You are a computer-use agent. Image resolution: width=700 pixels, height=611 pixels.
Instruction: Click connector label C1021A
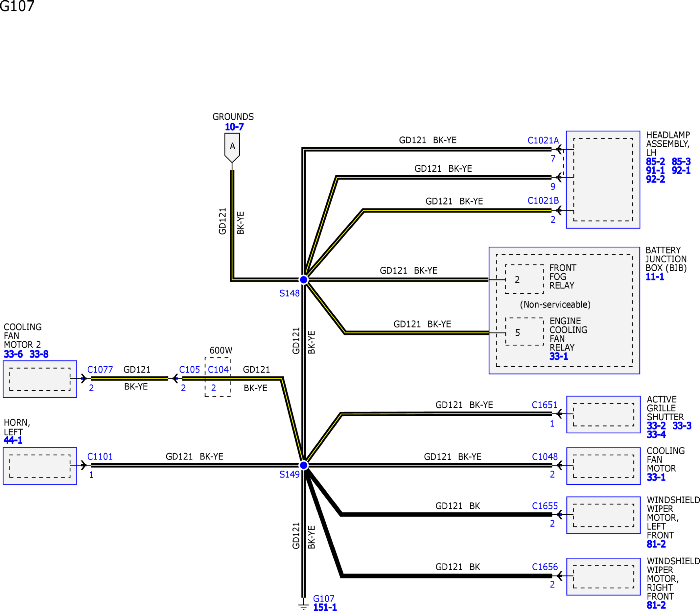pos(543,140)
